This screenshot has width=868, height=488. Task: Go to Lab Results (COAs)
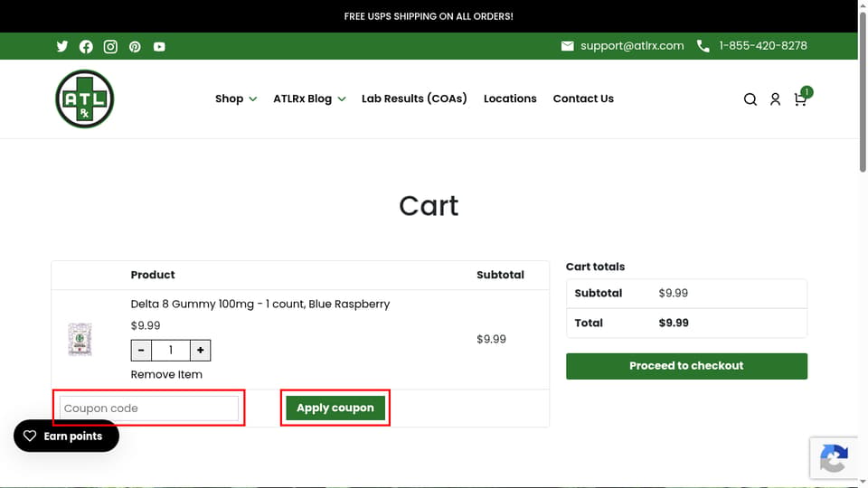(414, 99)
